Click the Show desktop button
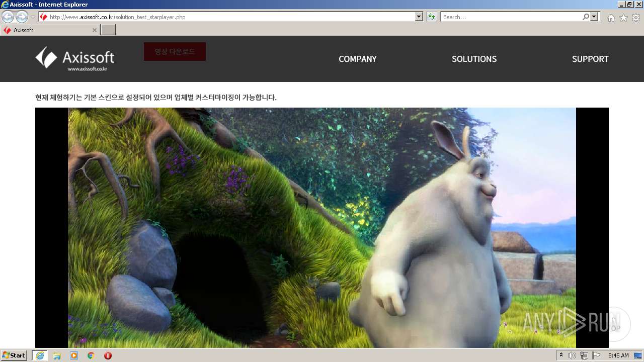Image resolution: width=644 pixels, height=362 pixels. coord(638,355)
